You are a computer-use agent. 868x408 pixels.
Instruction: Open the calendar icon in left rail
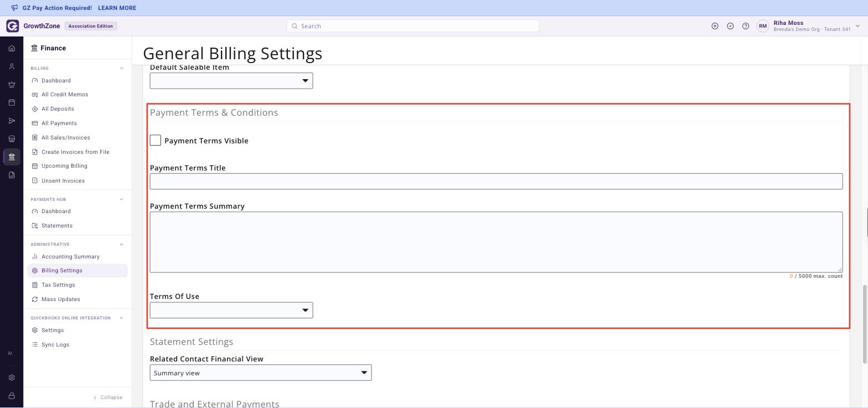12,102
